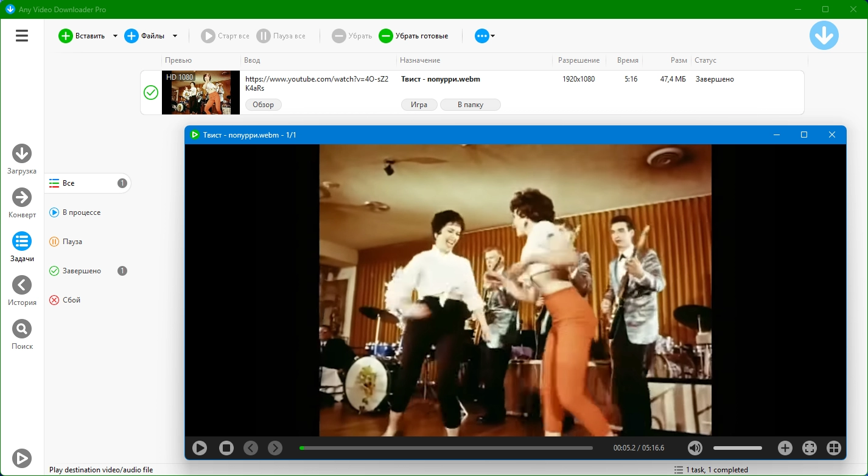Screen dimensions: 868x476
Task: Click the Статус column header
Action: pyautogui.click(x=705, y=60)
